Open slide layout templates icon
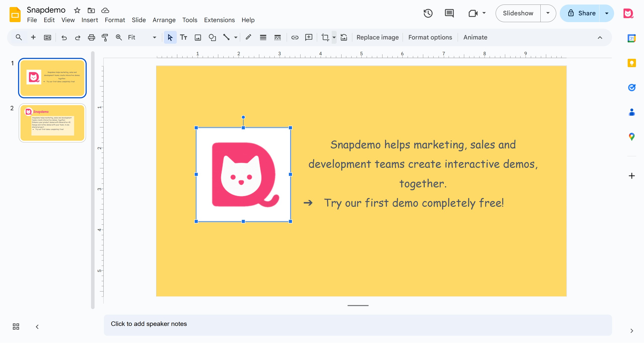 [x=47, y=37]
